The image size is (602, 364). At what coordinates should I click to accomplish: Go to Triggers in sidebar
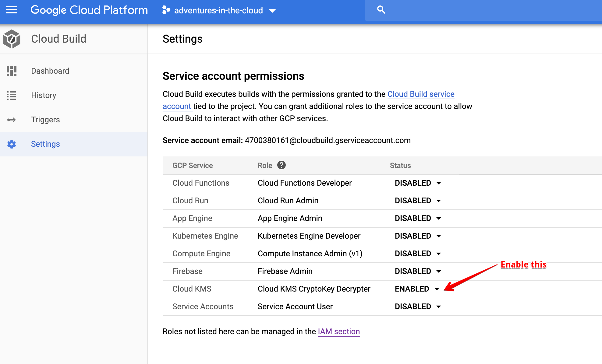[x=45, y=120]
